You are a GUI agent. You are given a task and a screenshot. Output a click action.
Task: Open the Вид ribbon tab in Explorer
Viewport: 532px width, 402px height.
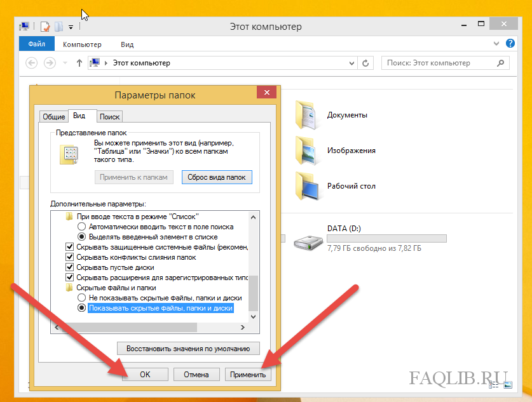[x=127, y=44]
